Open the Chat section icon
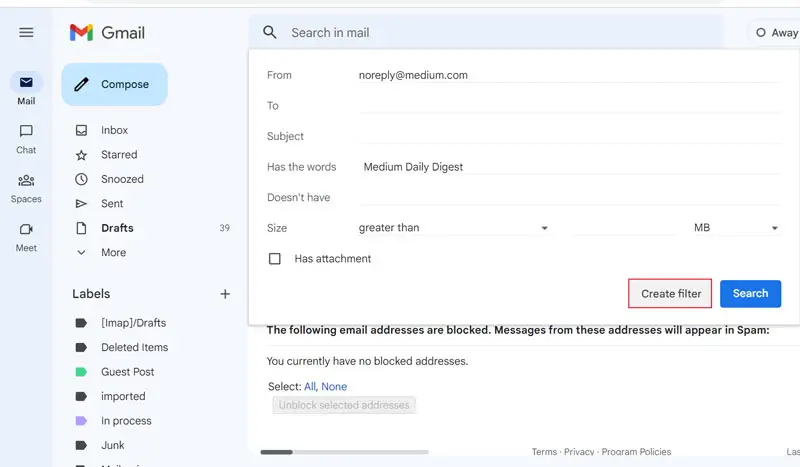This screenshot has height=467, width=800. (x=26, y=131)
